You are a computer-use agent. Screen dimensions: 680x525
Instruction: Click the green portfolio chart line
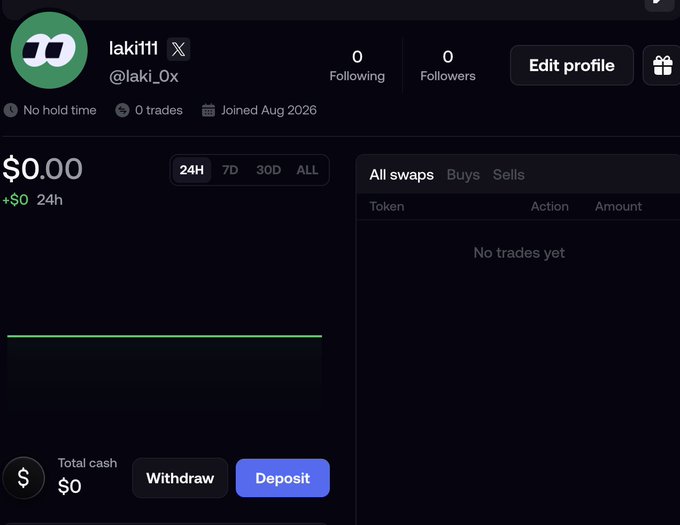point(164,336)
